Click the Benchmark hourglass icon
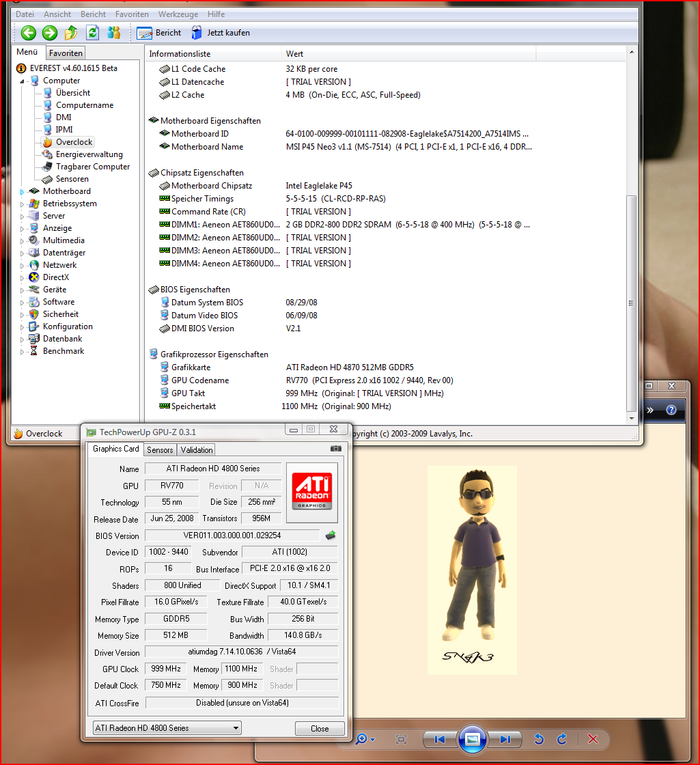This screenshot has height=765, width=700. (33, 351)
